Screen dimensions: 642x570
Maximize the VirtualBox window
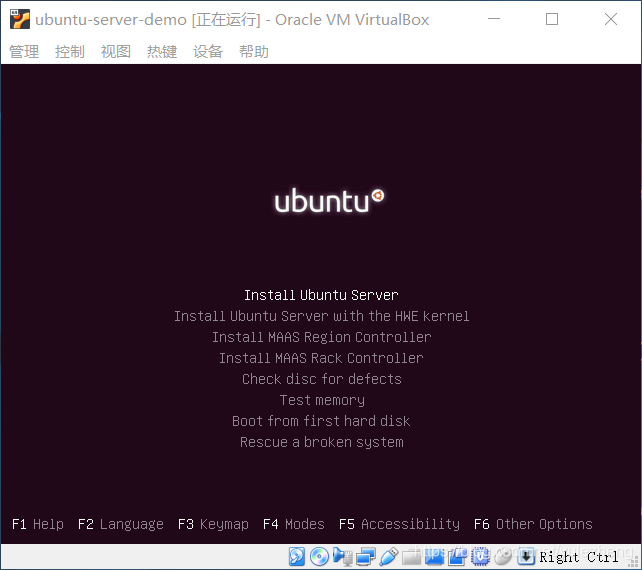[x=552, y=19]
